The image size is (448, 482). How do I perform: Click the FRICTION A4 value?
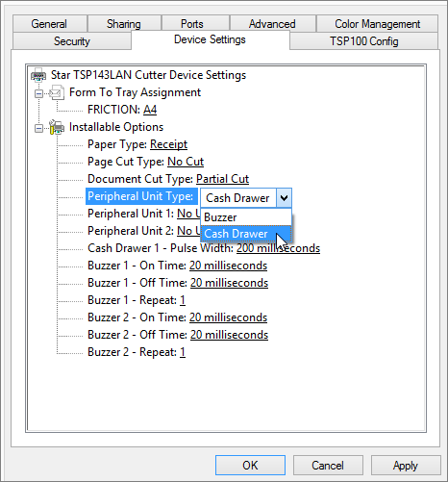[150, 110]
